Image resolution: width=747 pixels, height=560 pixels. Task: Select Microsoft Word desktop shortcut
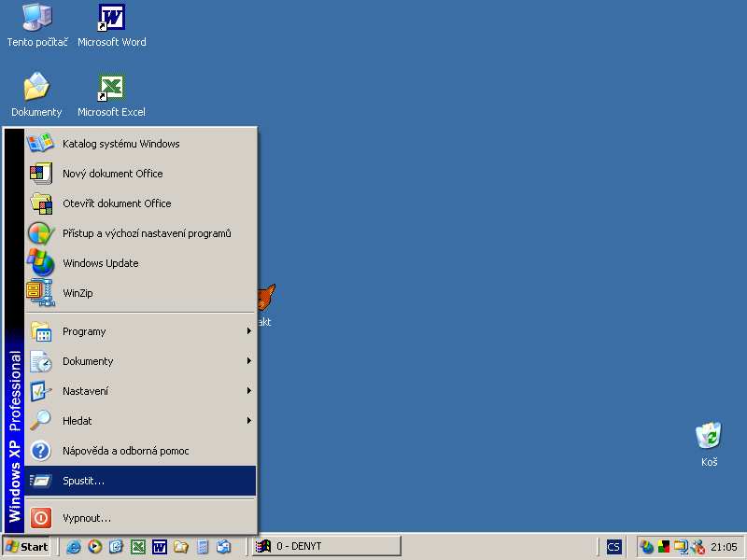pos(111,25)
